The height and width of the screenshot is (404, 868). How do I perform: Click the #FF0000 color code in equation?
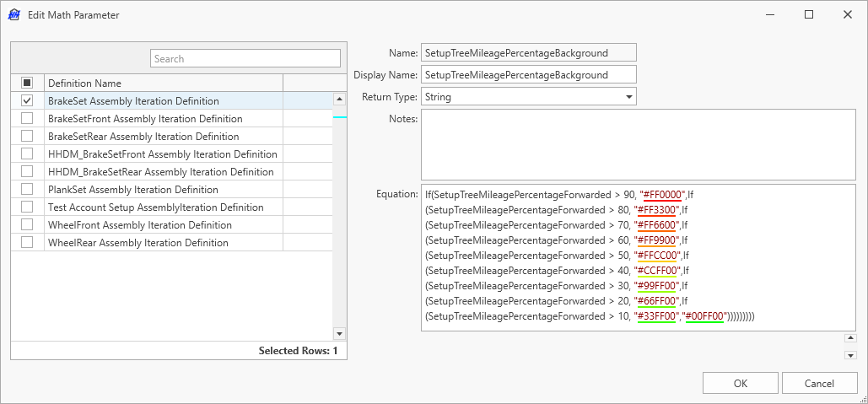(x=662, y=195)
